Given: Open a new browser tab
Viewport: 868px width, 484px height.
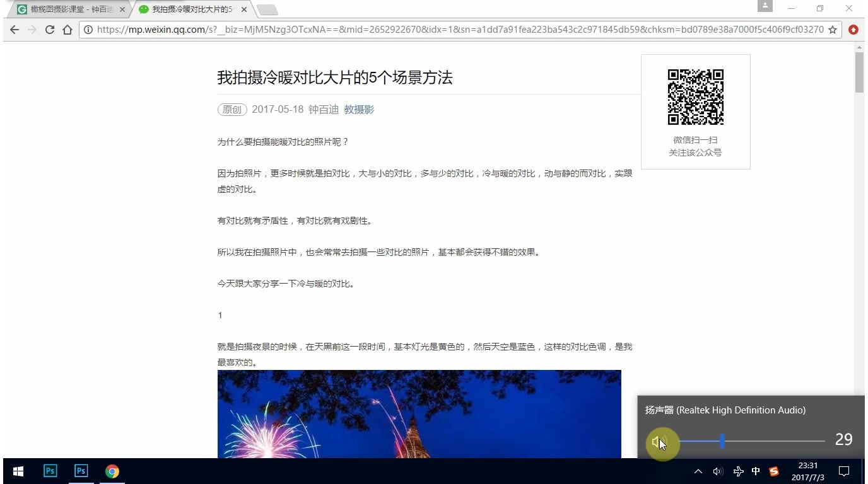Looking at the screenshot, I should tap(267, 9).
